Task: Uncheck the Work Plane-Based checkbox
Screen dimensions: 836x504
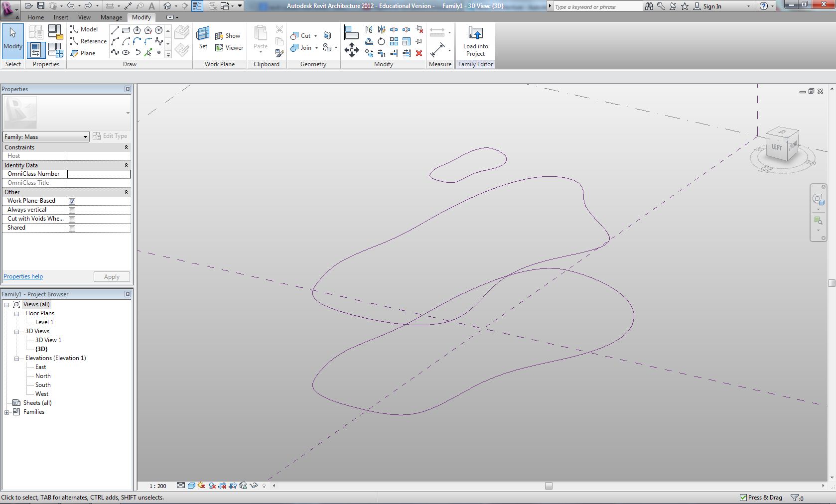Action: point(72,201)
